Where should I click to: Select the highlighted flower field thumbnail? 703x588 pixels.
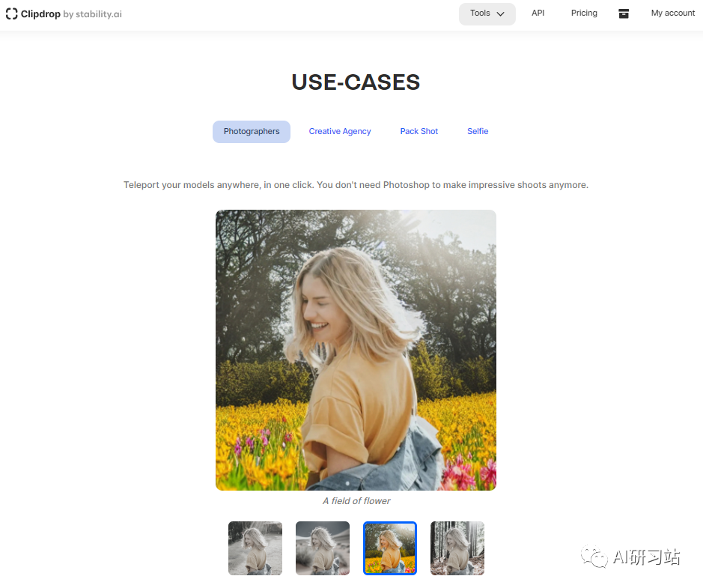pos(390,548)
